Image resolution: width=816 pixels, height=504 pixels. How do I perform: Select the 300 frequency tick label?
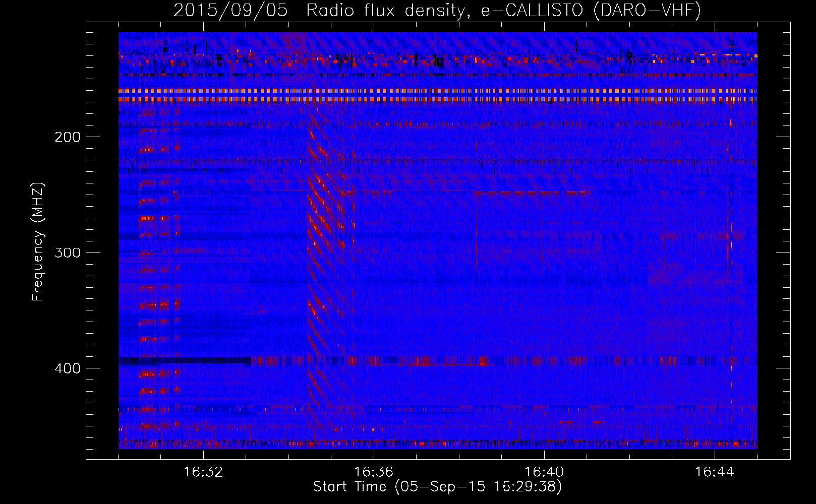tap(68, 253)
